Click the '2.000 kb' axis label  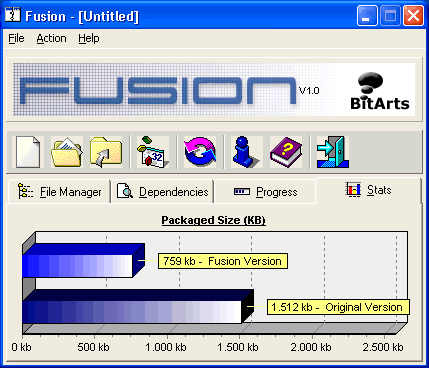[x=311, y=347]
